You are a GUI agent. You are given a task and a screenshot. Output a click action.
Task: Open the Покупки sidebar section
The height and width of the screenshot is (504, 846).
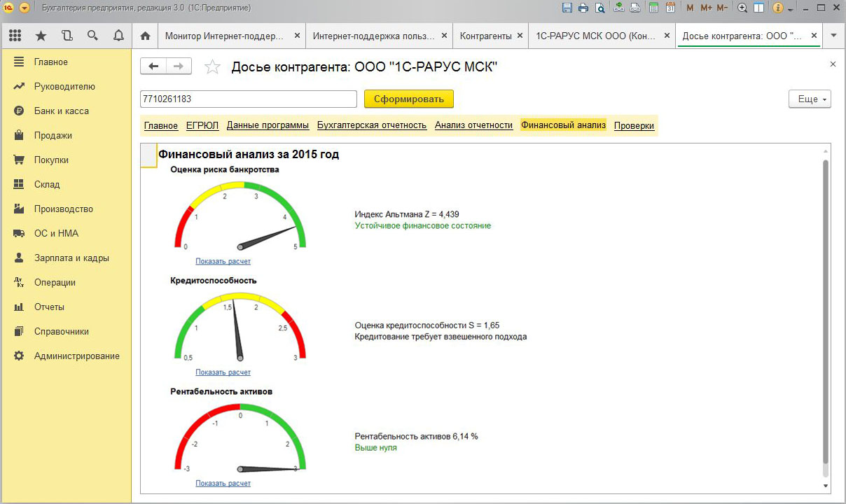click(66, 160)
